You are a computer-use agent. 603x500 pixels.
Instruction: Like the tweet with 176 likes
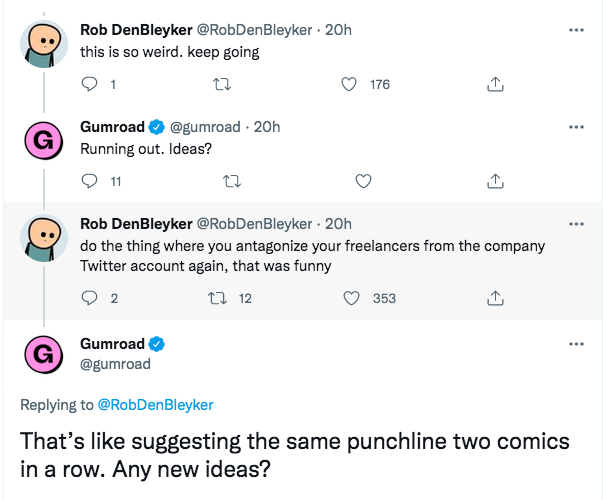[x=350, y=85]
